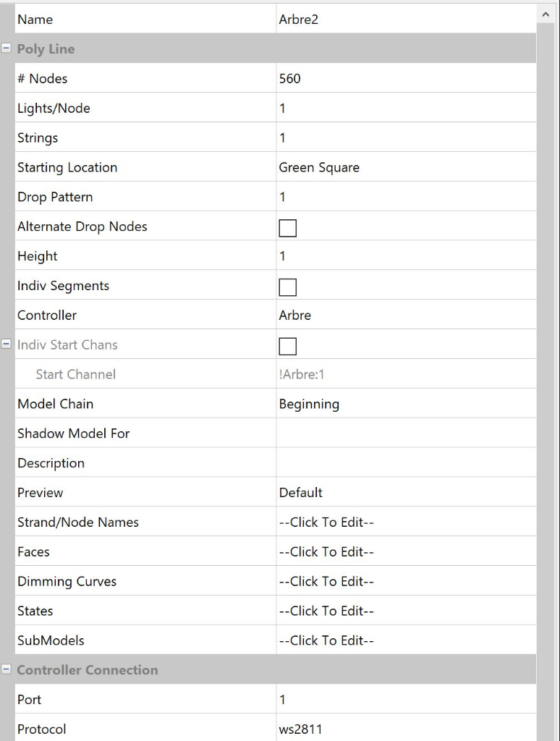The image size is (560, 741).
Task: Click to edit States
Action: (x=405, y=611)
